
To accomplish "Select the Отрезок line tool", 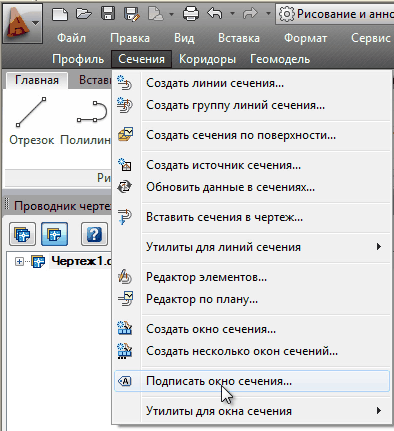I will (x=31, y=121).
